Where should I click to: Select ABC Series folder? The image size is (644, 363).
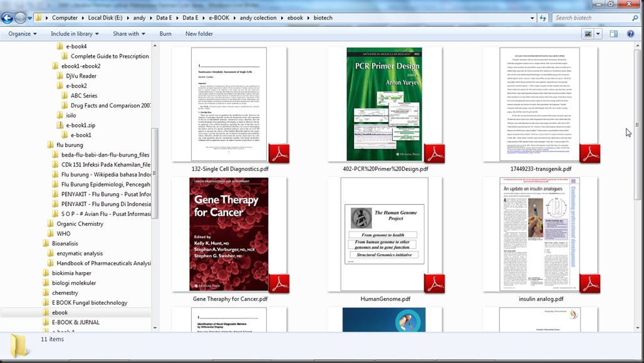click(x=84, y=96)
